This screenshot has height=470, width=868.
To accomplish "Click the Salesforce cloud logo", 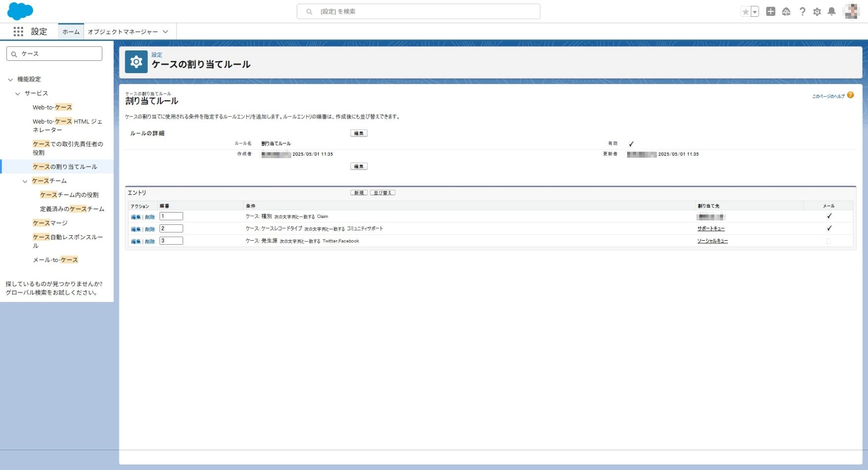I will pos(20,11).
